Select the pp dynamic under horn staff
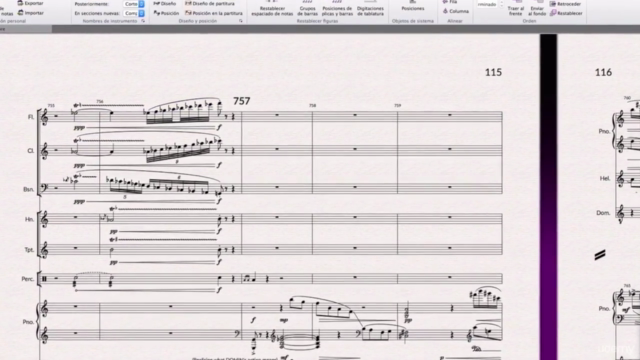This screenshot has width=640, height=360. 114,232
